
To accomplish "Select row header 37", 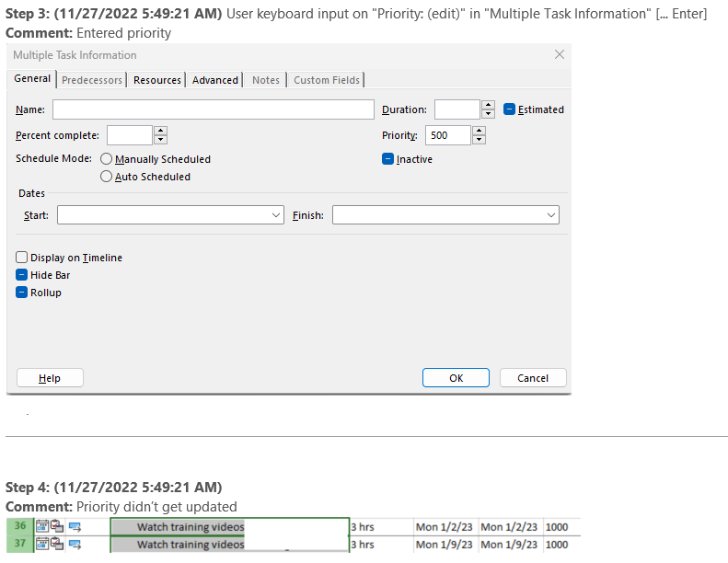I will click(20, 544).
